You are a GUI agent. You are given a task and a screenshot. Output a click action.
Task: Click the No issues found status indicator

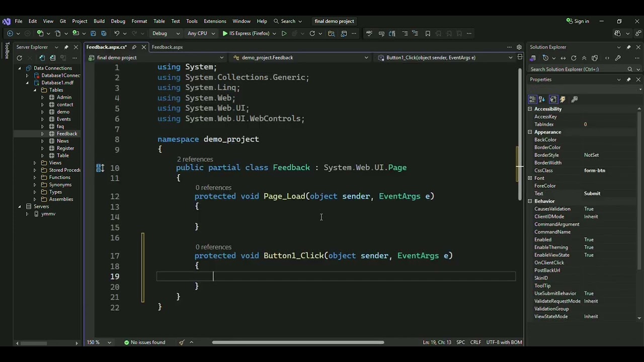click(x=144, y=342)
